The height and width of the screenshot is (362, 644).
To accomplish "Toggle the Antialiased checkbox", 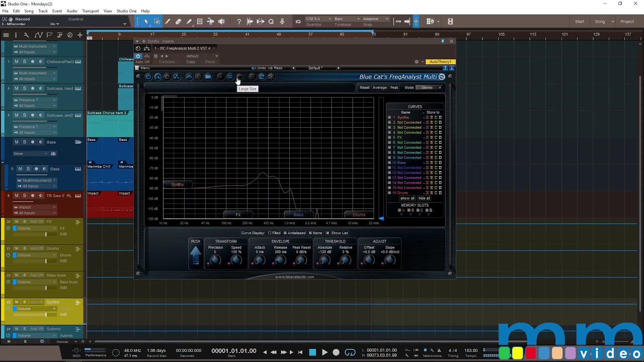I will point(285,233).
